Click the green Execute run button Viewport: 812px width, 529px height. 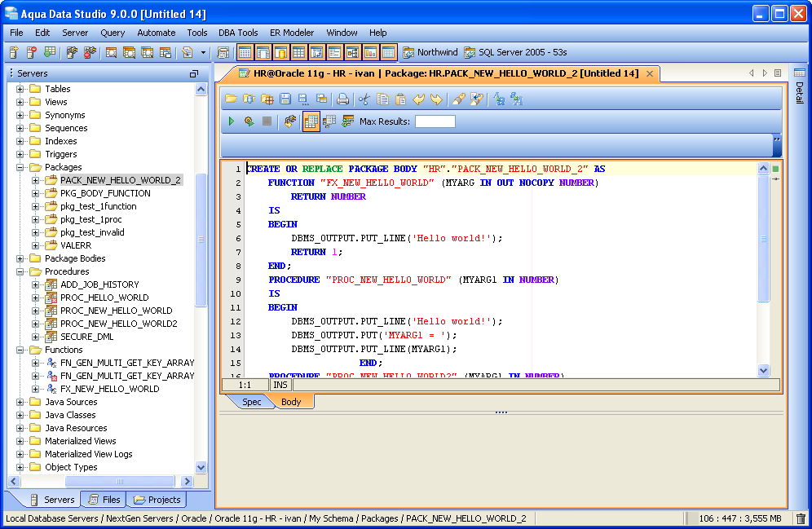(232, 121)
